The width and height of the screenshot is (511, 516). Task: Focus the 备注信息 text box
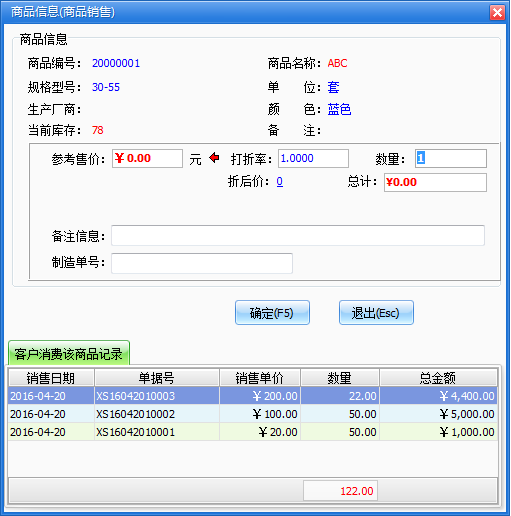(298, 236)
